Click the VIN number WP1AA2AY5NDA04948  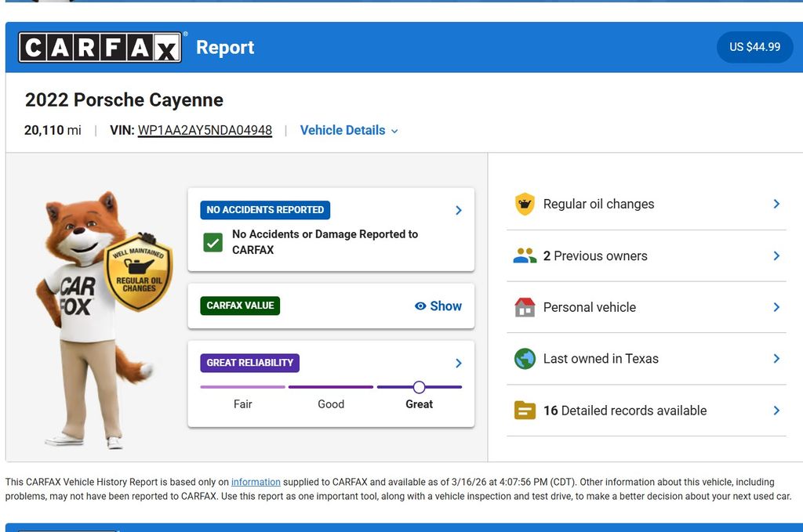point(205,130)
